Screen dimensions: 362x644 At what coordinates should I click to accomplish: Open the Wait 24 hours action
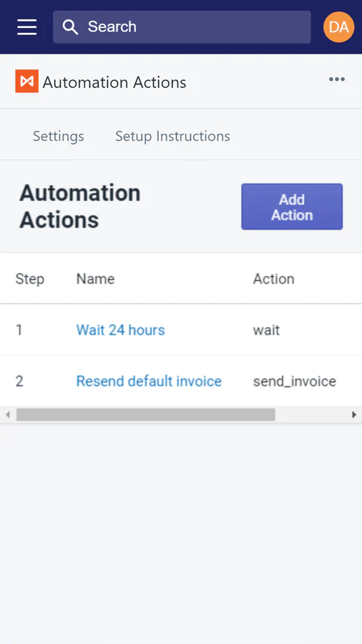pos(121,330)
